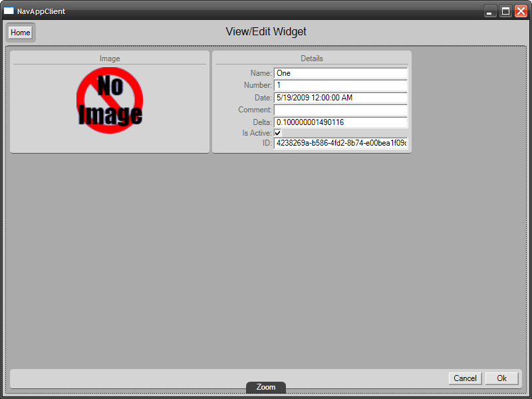The height and width of the screenshot is (399, 532).
Task: Focus the Name field containing One
Action: pyautogui.click(x=340, y=73)
